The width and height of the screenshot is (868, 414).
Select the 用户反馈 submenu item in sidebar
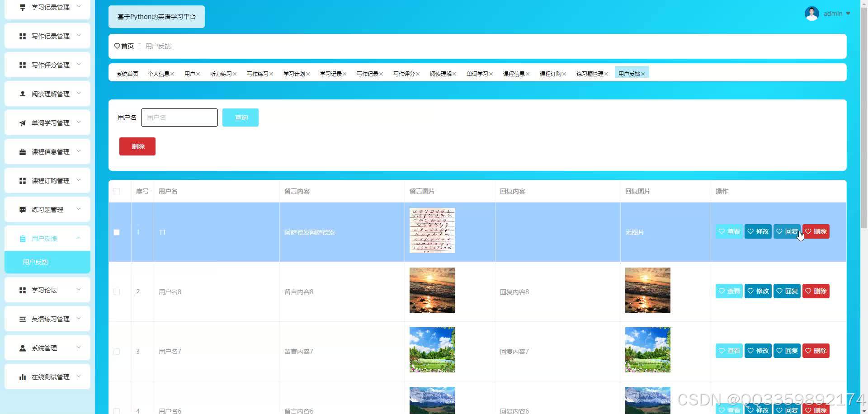pyautogui.click(x=47, y=262)
